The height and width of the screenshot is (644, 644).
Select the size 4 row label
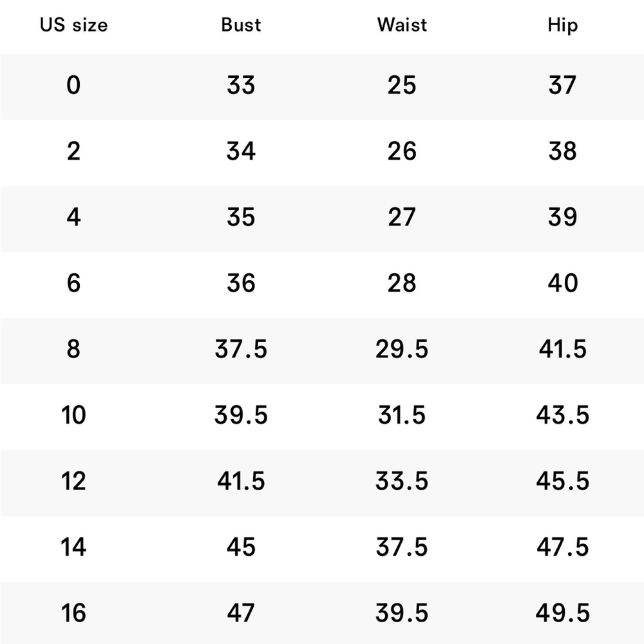[x=73, y=217]
